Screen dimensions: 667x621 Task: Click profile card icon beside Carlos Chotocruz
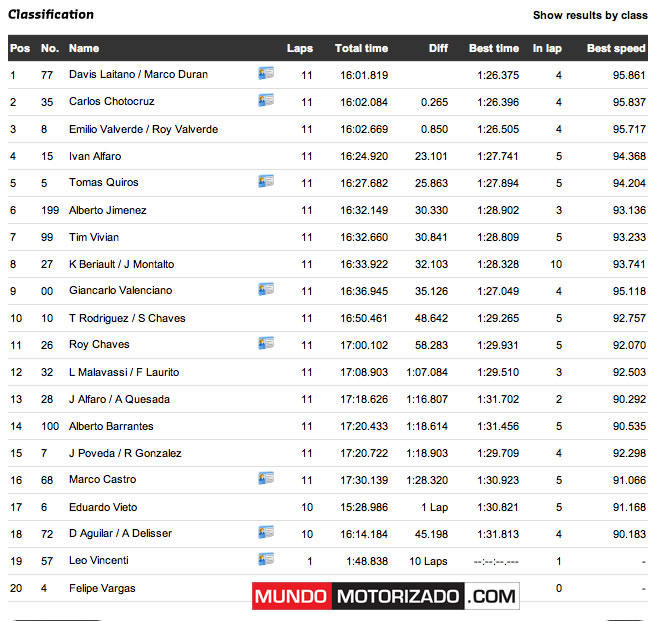[x=265, y=100]
